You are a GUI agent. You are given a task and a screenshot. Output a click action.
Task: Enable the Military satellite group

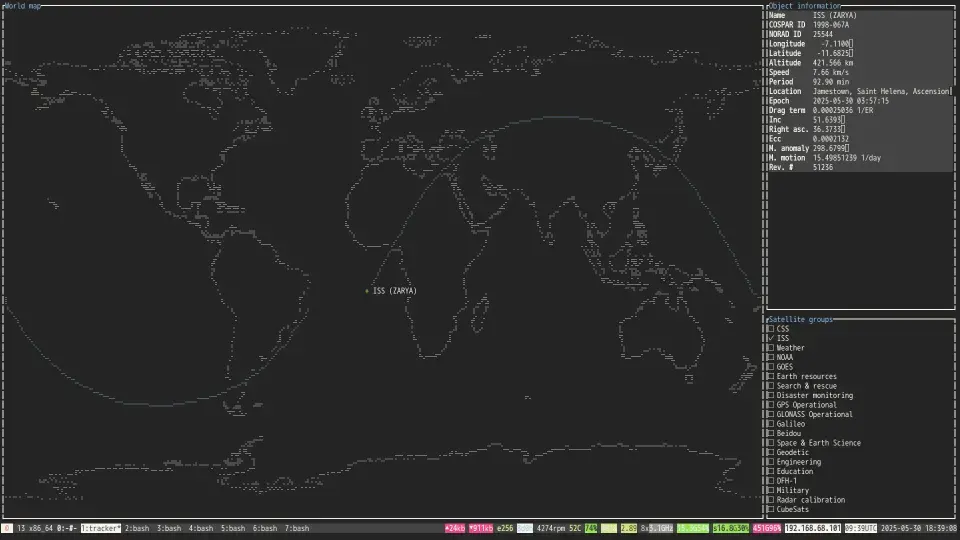click(x=770, y=490)
